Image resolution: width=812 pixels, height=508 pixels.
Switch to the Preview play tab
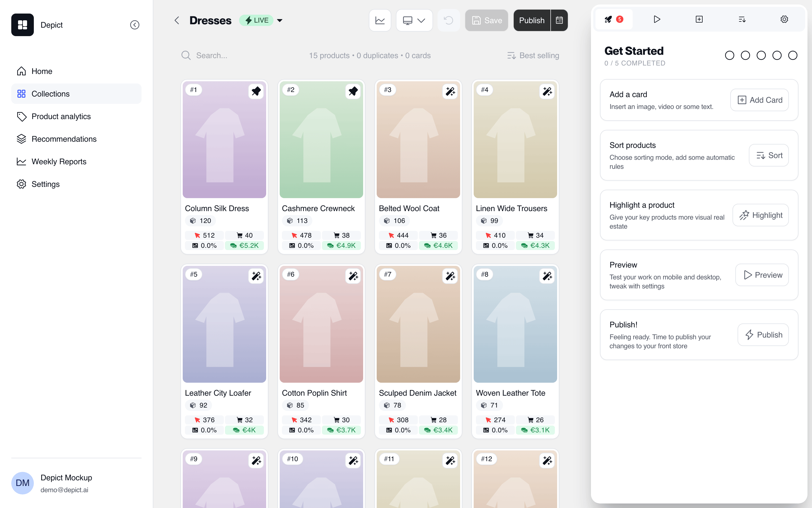click(657, 19)
